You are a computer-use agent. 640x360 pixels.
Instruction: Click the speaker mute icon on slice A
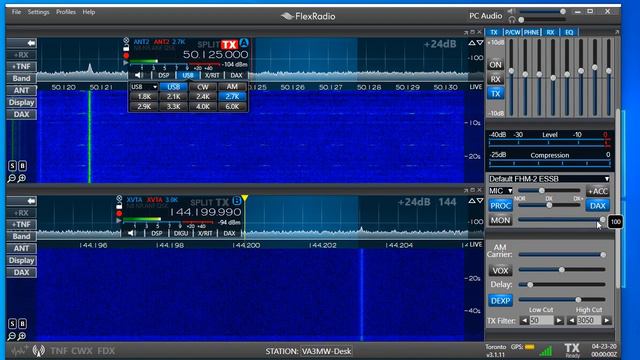[139, 75]
